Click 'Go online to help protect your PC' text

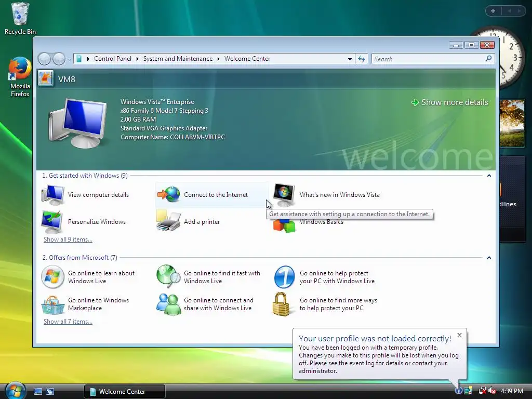click(x=337, y=277)
